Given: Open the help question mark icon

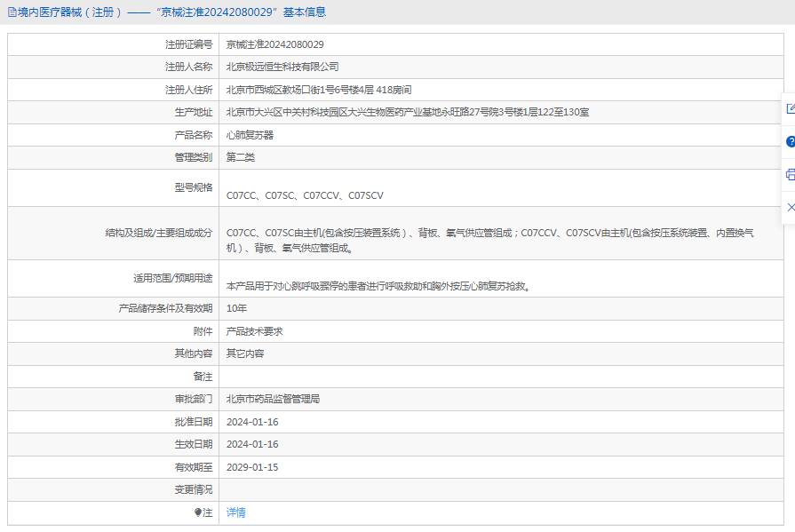Looking at the screenshot, I should click(x=790, y=141).
